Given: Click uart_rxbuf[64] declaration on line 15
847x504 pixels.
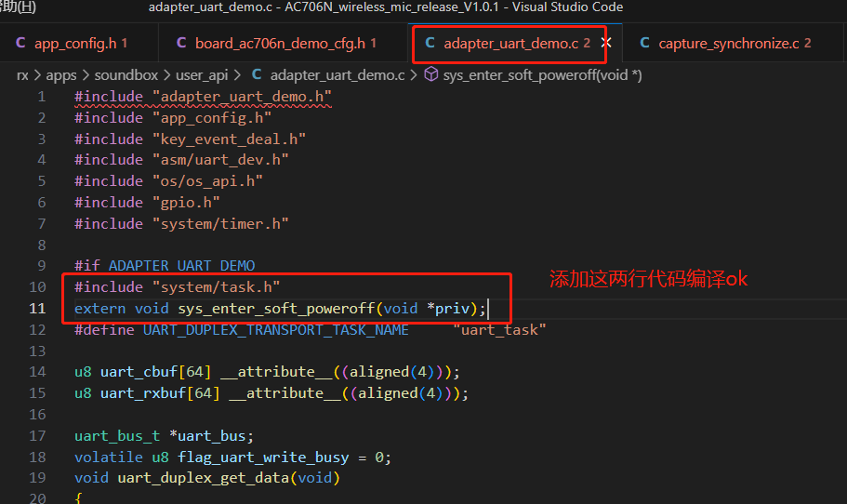Looking at the screenshot, I should pos(160,393).
